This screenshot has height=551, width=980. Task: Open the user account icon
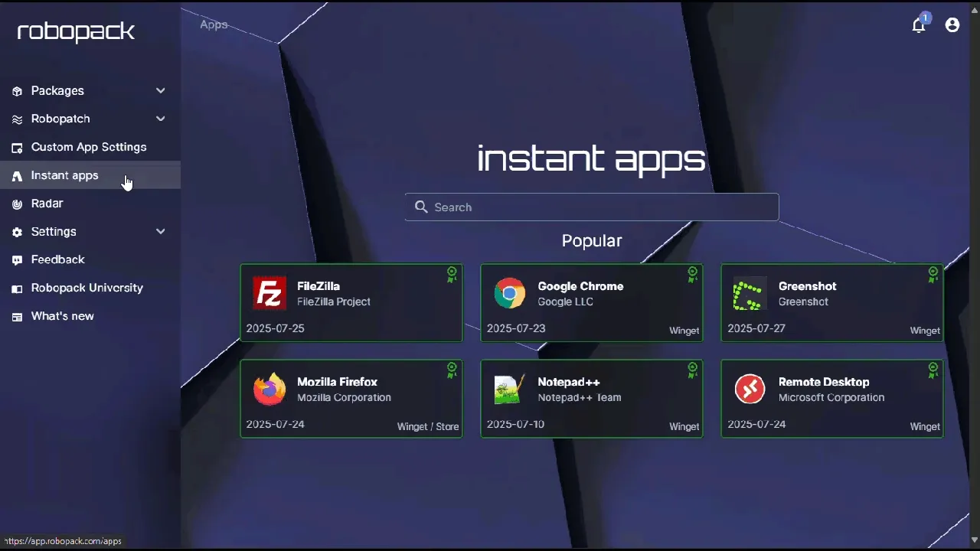(952, 25)
